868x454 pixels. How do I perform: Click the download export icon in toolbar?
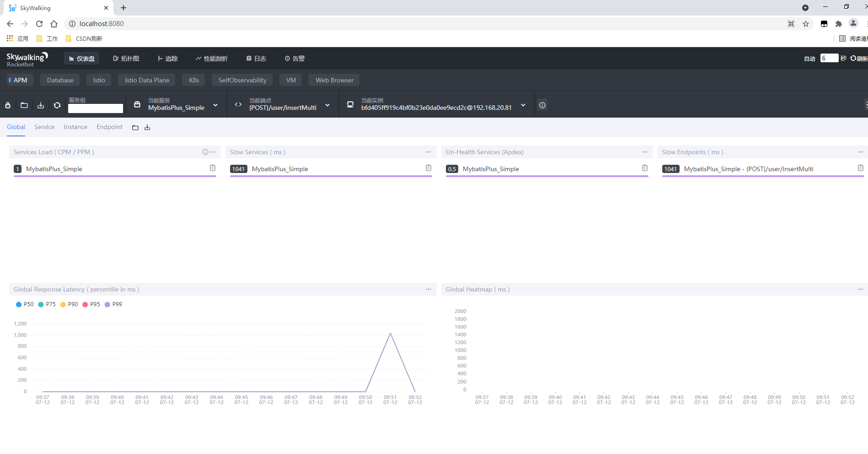41,105
